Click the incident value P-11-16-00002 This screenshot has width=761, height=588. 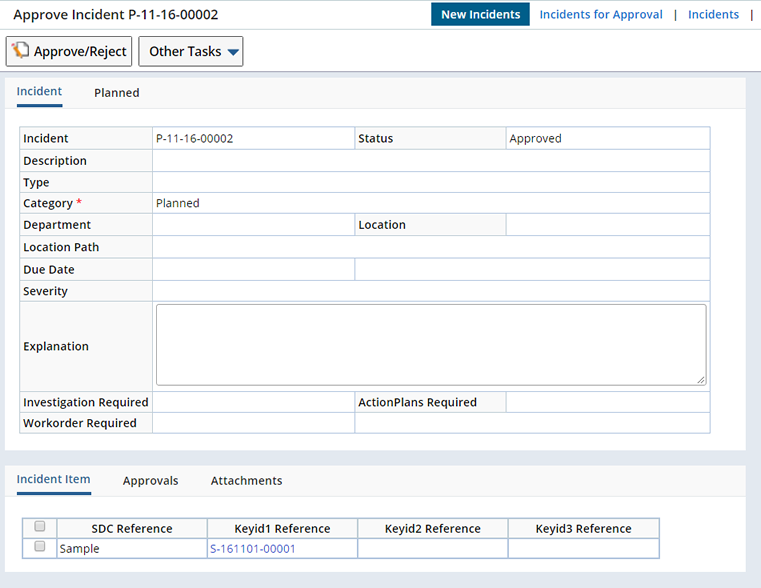click(x=194, y=139)
